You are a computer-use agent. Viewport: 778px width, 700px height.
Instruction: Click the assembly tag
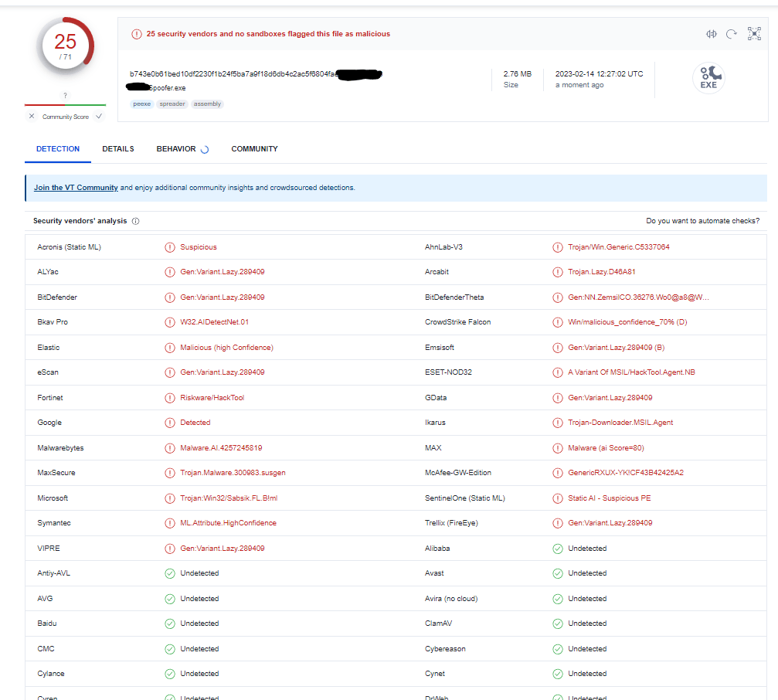(x=207, y=104)
